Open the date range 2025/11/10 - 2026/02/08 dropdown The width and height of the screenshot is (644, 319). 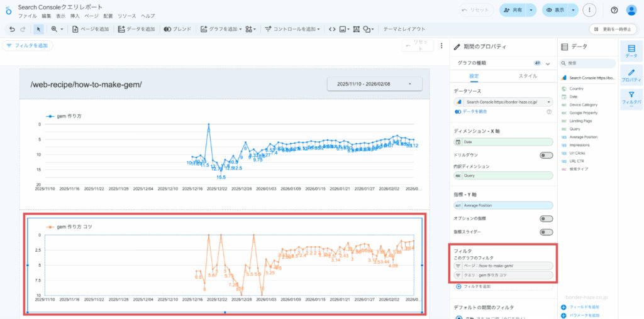tap(375, 84)
